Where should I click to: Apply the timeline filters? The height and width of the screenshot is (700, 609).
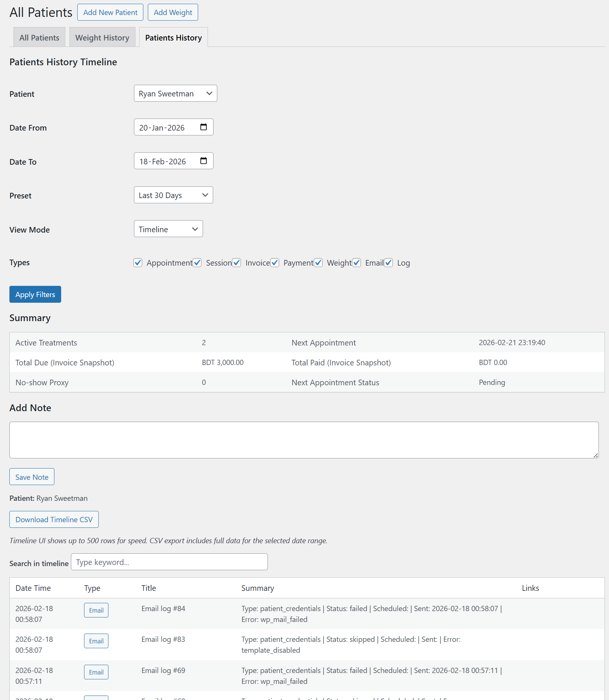pos(35,294)
